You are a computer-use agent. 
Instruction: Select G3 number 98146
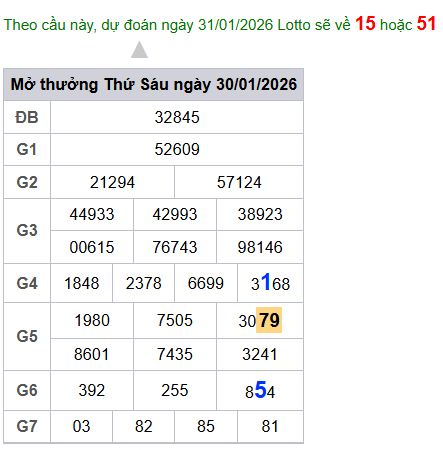pyautogui.click(x=260, y=247)
